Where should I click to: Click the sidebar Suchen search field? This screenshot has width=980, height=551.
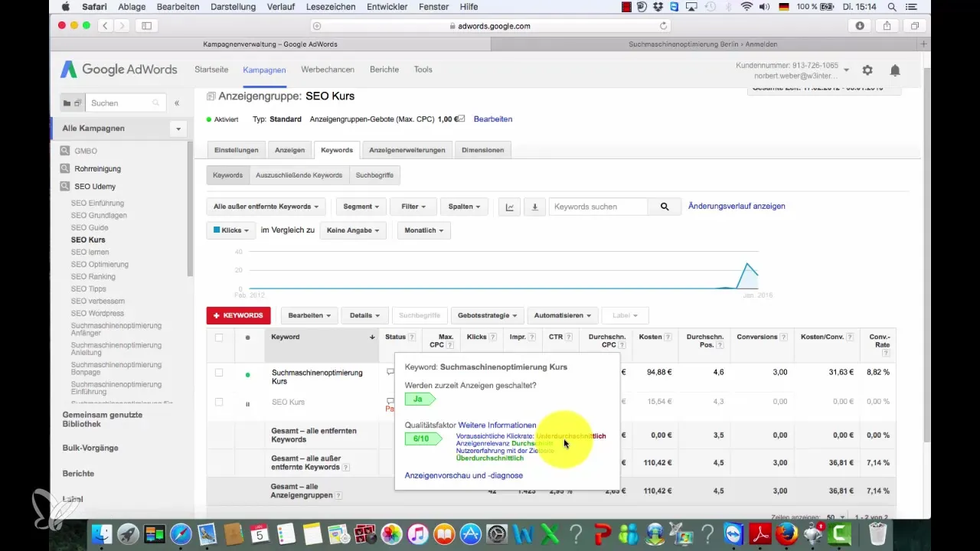click(125, 103)
